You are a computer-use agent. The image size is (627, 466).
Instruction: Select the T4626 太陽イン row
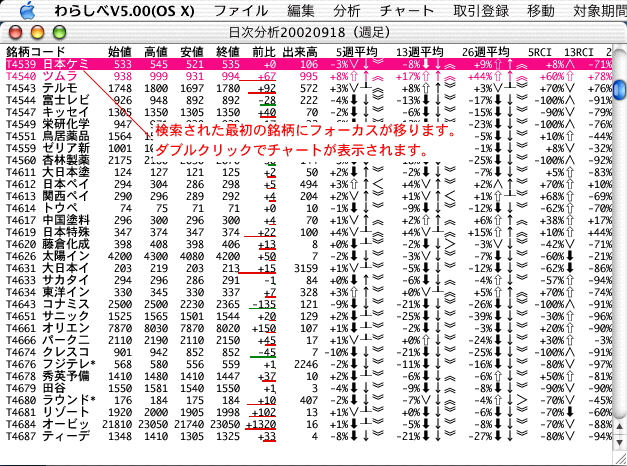(x=309, y=256)
